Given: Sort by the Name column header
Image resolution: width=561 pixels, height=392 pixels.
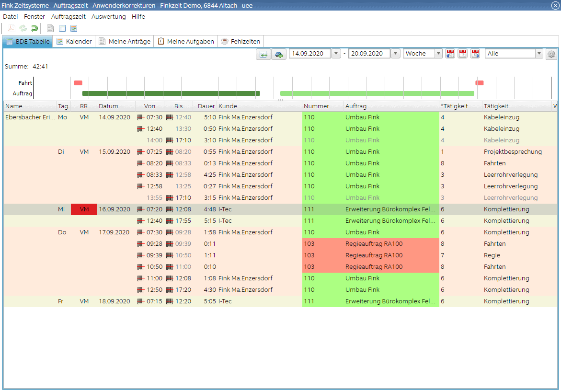Looking at the screenshot, I should coord(30,106).
